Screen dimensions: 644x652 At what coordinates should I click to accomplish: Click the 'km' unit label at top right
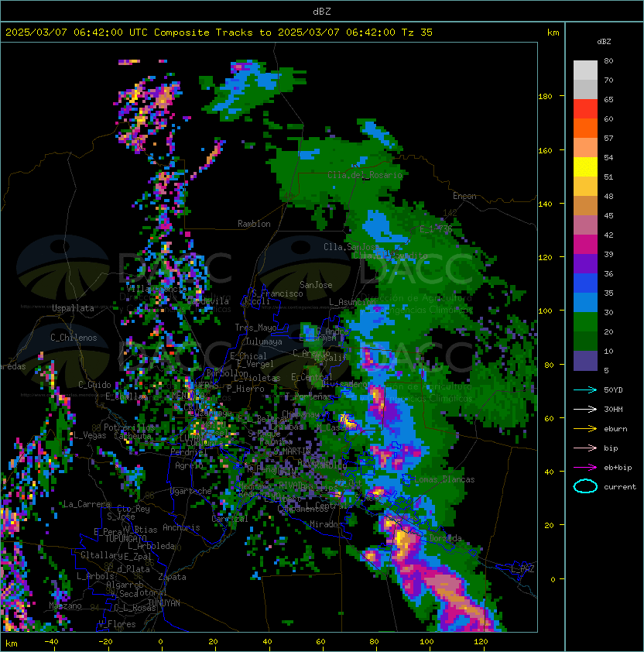point(553,33)
